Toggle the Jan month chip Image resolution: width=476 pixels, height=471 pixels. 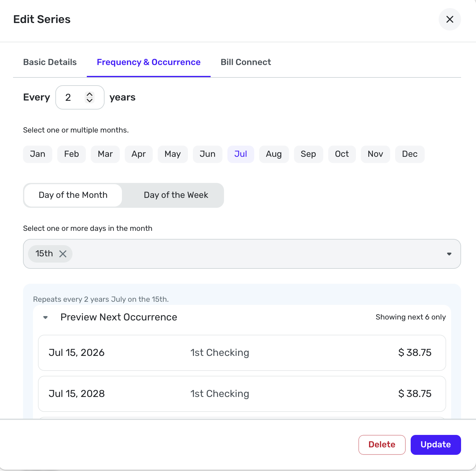(37, 154)
